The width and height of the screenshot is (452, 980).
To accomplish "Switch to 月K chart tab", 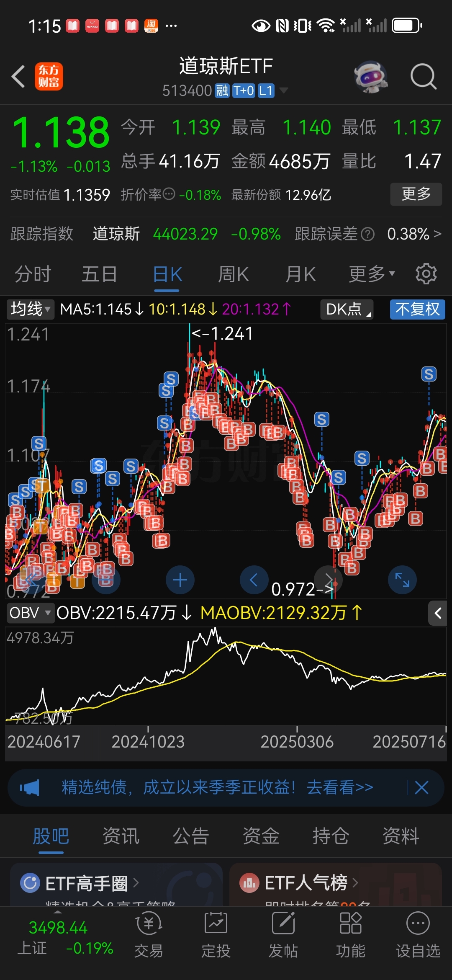I will (300, 274).
